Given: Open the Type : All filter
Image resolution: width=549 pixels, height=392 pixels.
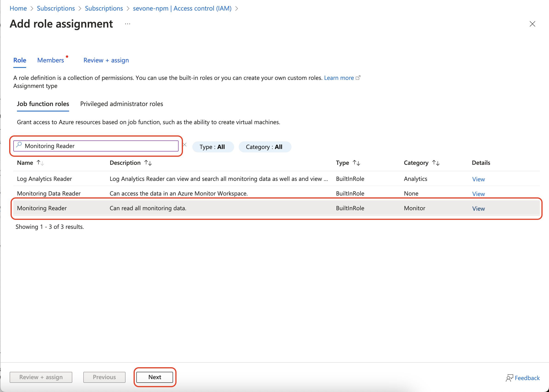Looking at the screenshot, I should pyautogui.click(x=213, y=147).
